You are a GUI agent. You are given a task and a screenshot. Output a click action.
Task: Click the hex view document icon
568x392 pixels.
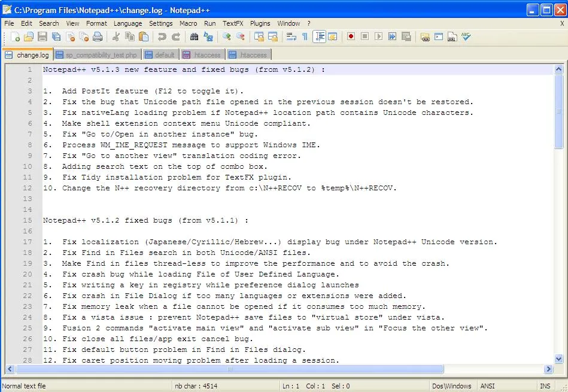pos(452,37)
